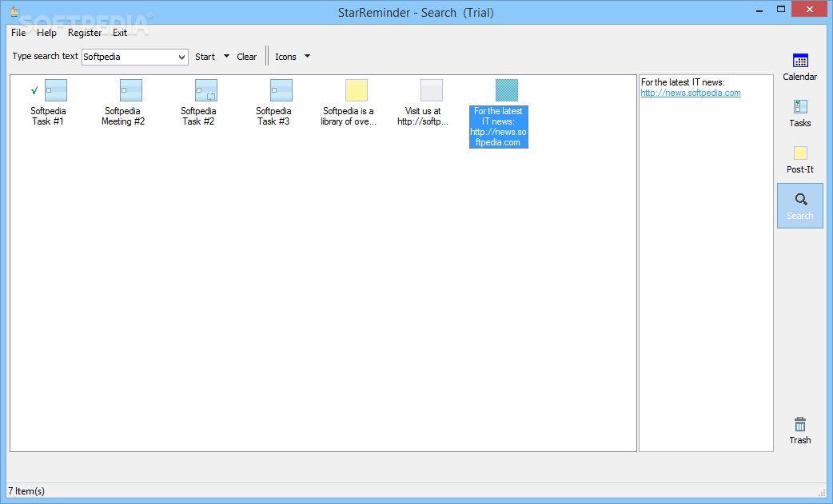The height and width of the screenshot is (504, 833).
Task: Click the 'Visit us at http://softp...' label
Action: (423, 116)
